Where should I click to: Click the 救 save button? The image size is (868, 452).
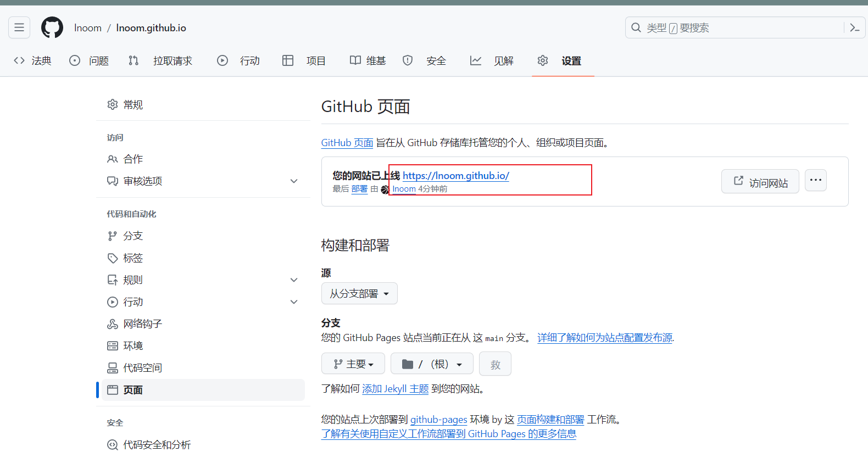(495, 364)
